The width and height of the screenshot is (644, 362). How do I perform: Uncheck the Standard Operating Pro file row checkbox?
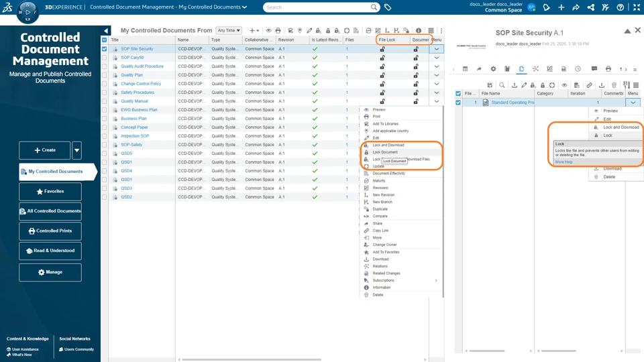(x=458, y=103)
